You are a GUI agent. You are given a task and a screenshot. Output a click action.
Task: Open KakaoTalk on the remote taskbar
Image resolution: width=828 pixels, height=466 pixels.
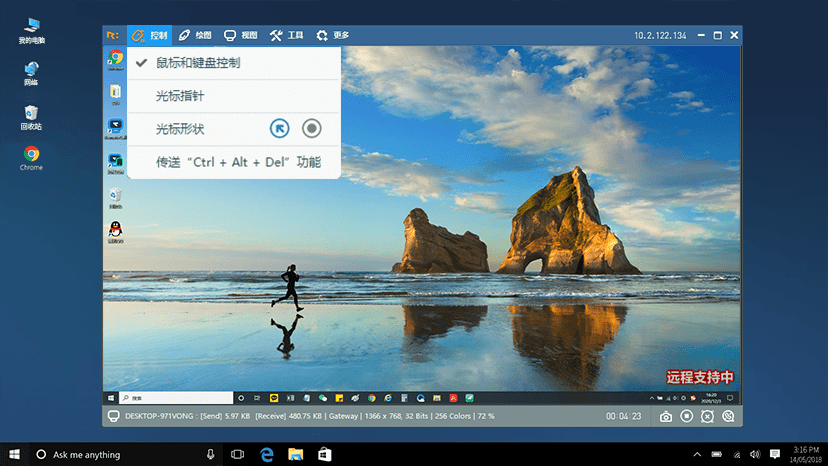[x=274, y=398]
